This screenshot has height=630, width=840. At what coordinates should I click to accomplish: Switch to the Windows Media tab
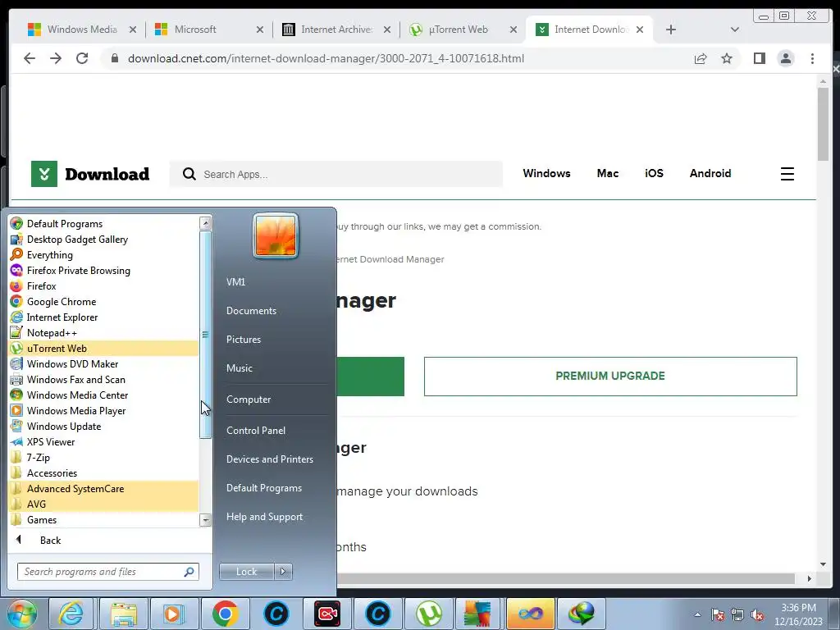(x=81, y=30)
